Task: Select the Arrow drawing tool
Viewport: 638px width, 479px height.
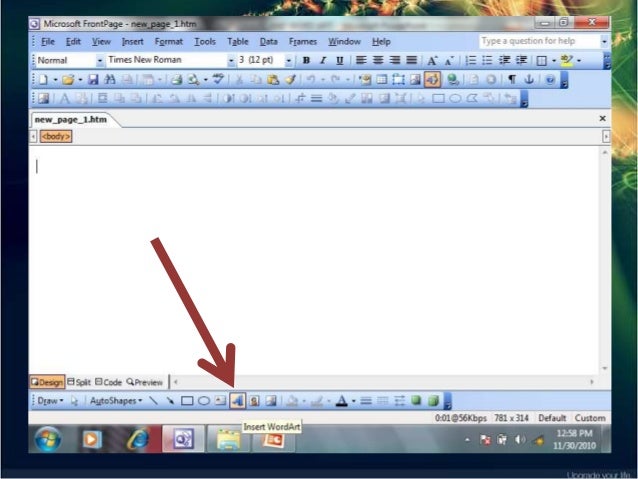Action: point(170,401)
